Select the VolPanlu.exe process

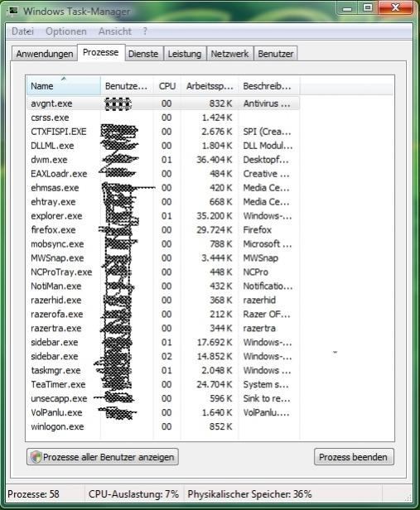[x=163, y=412]
